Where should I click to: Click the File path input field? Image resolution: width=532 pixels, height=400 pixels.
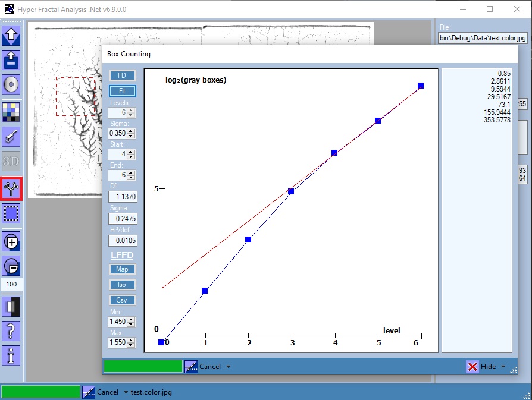482,38
